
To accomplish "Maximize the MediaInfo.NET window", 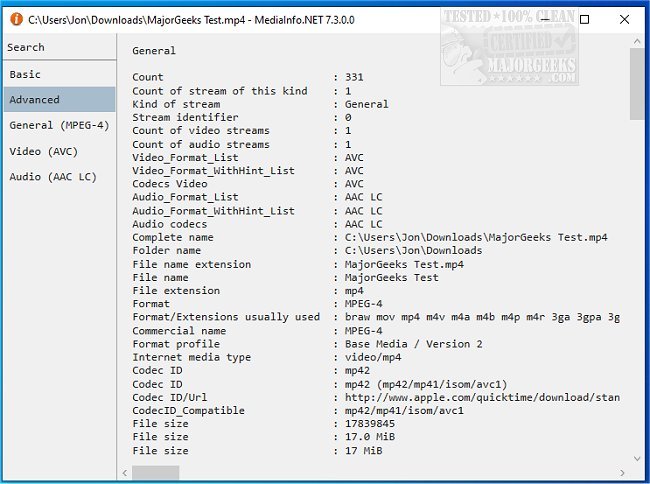I will [x=585, y=19].
